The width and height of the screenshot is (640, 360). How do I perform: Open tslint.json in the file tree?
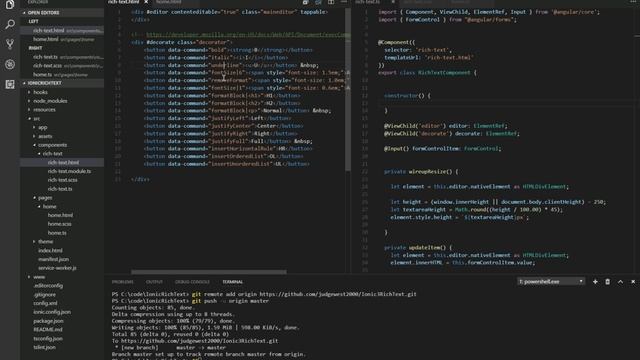pos(44,347)
